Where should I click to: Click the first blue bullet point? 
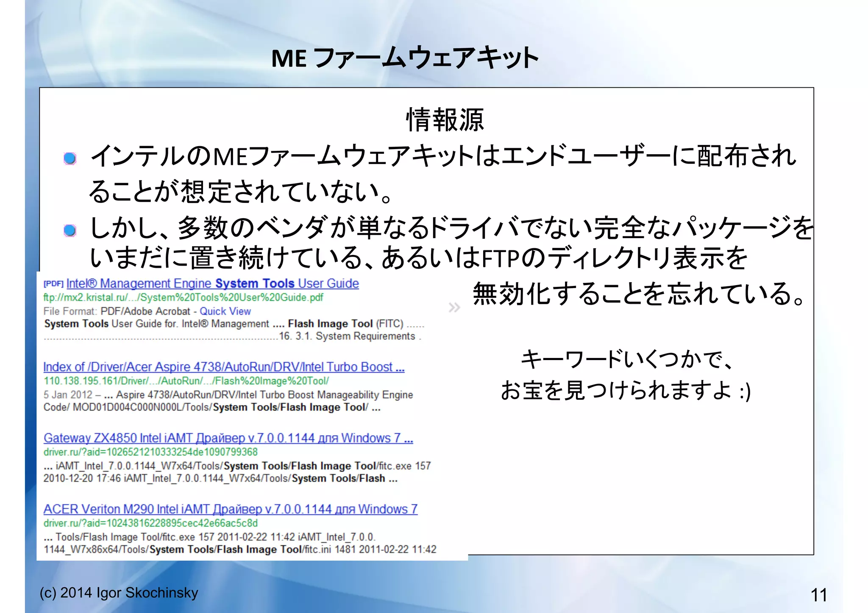(70, 158)
